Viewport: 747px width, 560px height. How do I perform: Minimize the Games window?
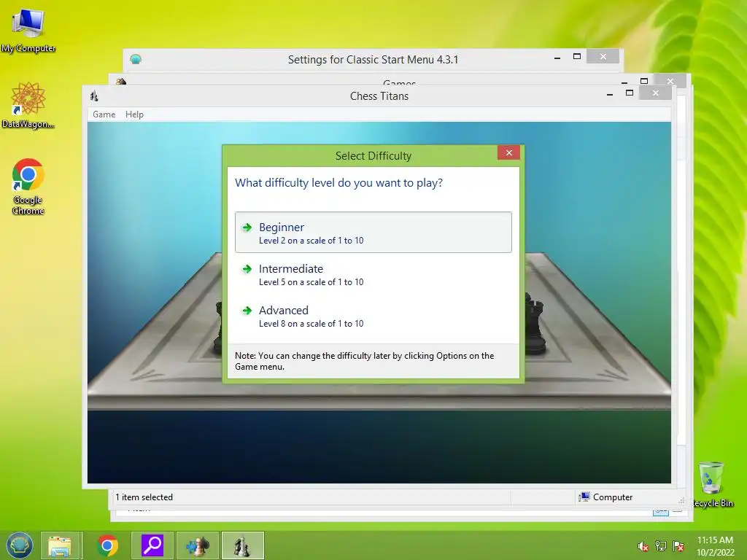[x=624, y=82]
